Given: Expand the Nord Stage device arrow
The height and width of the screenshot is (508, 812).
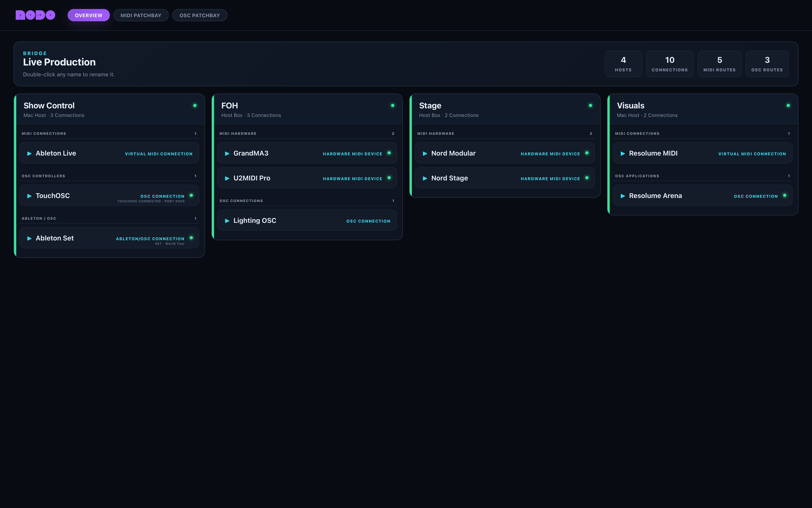Looking at the screenshot, I should pos(425,178).
